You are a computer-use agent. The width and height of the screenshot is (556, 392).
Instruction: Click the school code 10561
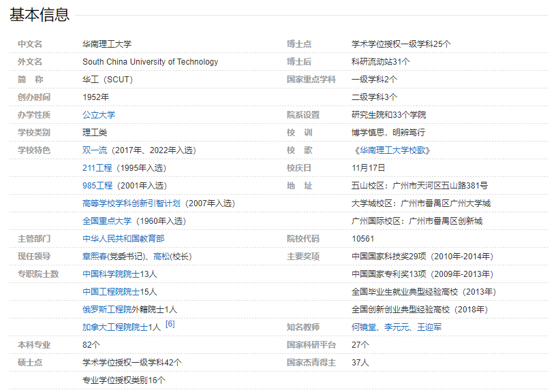[x=362, y=239]
